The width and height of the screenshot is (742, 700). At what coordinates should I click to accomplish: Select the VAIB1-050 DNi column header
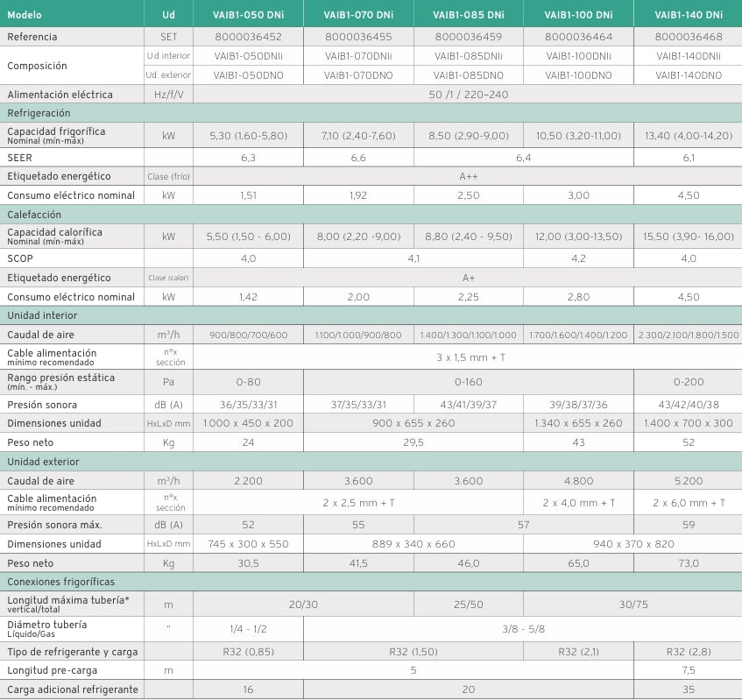pyautogui.click(x=248, y=14)
